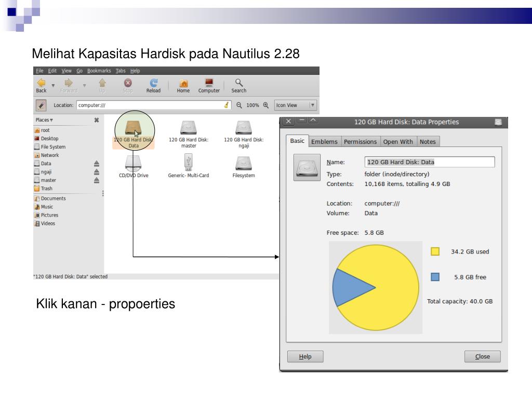Open the Help menu
Image resolution: width=532 pixels, height=399 pixels.
pos(135,71)
